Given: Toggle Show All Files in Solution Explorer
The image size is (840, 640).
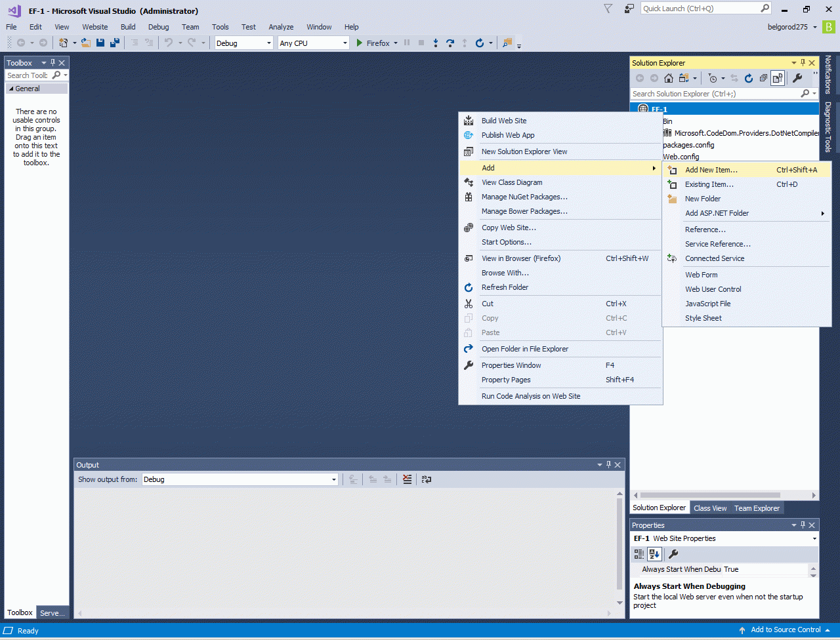Looking at the screenshot, I should 778,78.
